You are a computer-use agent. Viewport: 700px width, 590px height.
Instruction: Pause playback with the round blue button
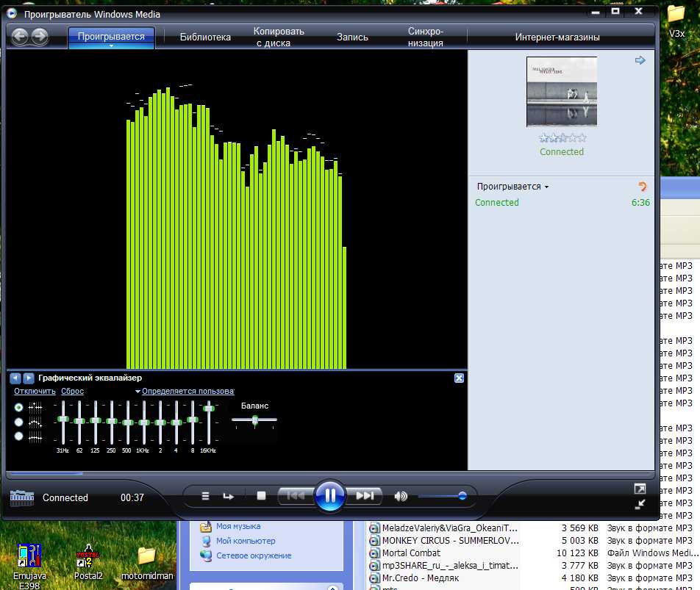pyautogui.click(x=330, y=495)
